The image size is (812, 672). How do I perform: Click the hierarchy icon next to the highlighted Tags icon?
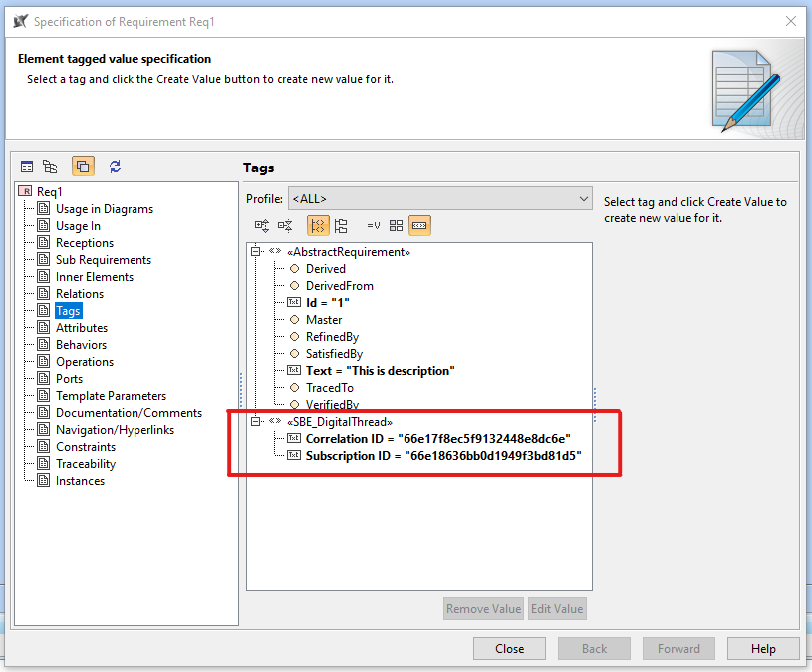pos(341,226)
